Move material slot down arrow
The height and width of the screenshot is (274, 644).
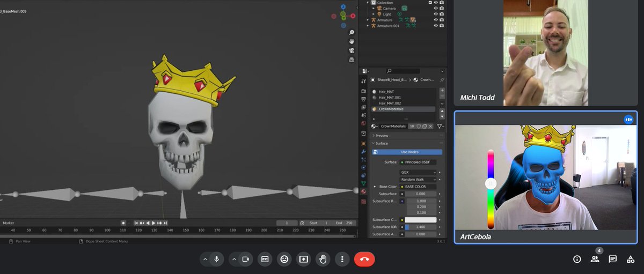click(x=442, y=116)
